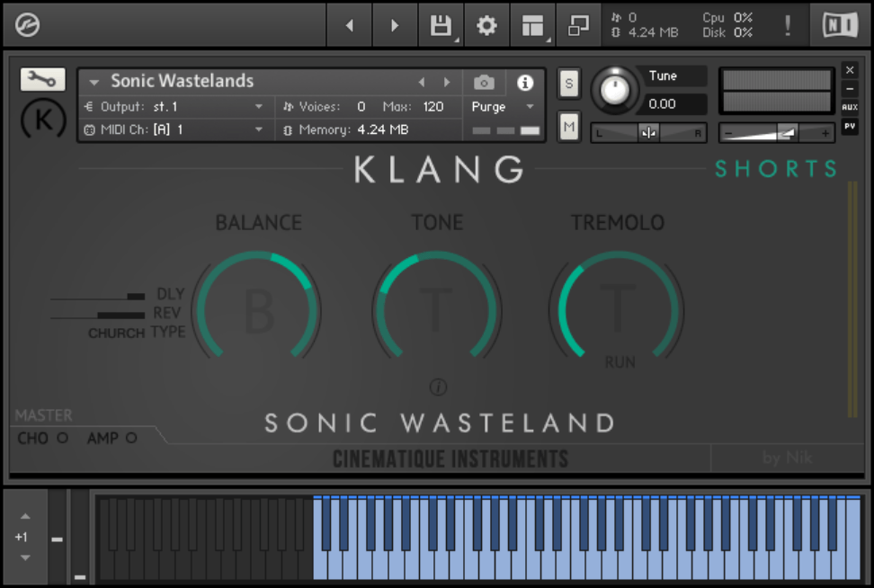Click the pan slider between L and R

648,133
